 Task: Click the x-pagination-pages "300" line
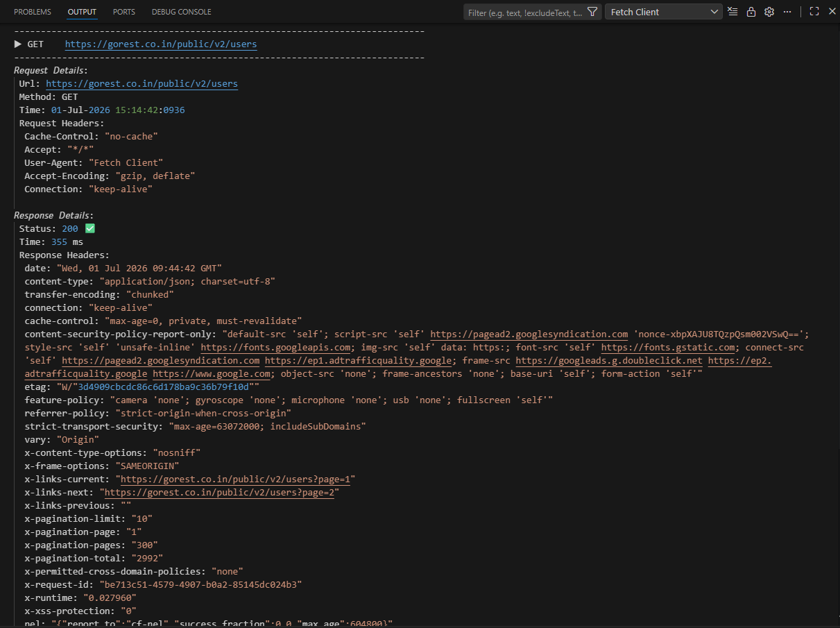pos(91,545)
